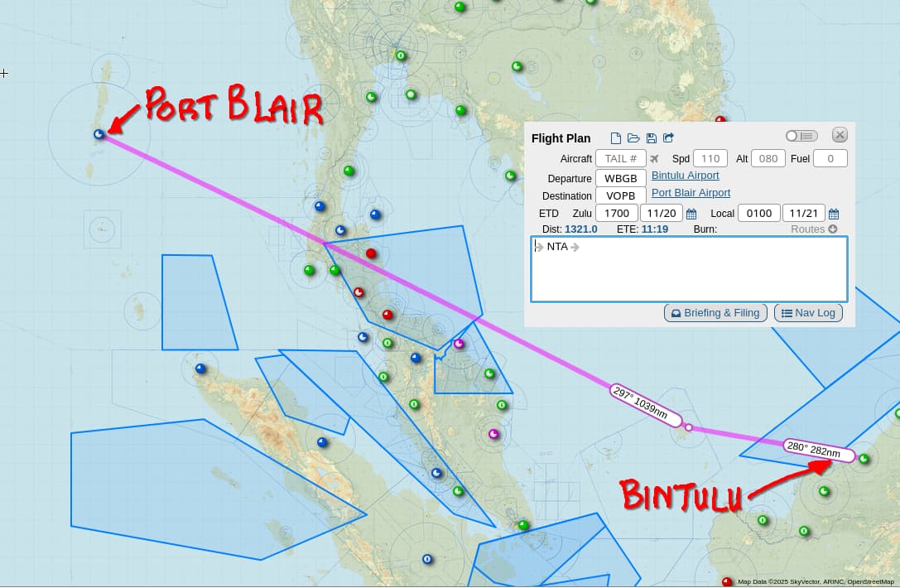Open the Local date calendar picker
This screenshot has height=588, width=900.
tap(834, 214)
